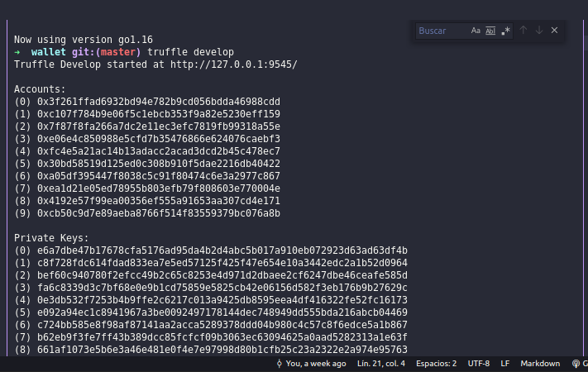Click account (1) address 0xc107f784b9e06f5c...

pyautogui.click(x=159, y=114)
